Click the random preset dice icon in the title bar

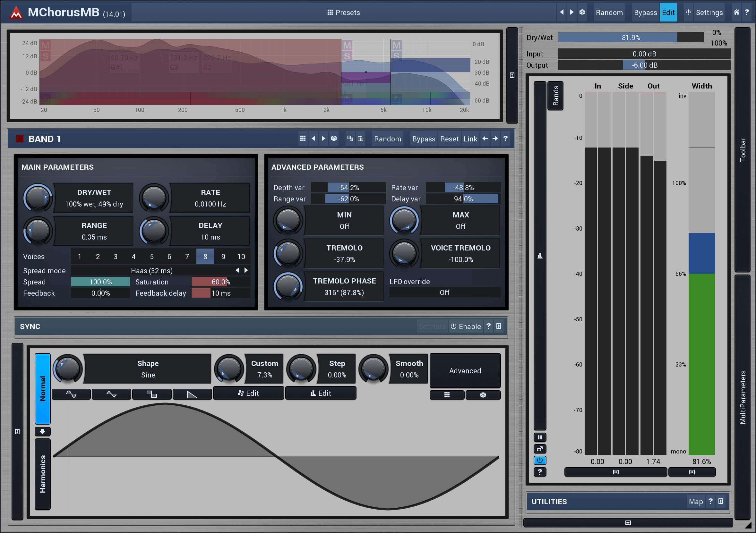click(x=582, y=12)
